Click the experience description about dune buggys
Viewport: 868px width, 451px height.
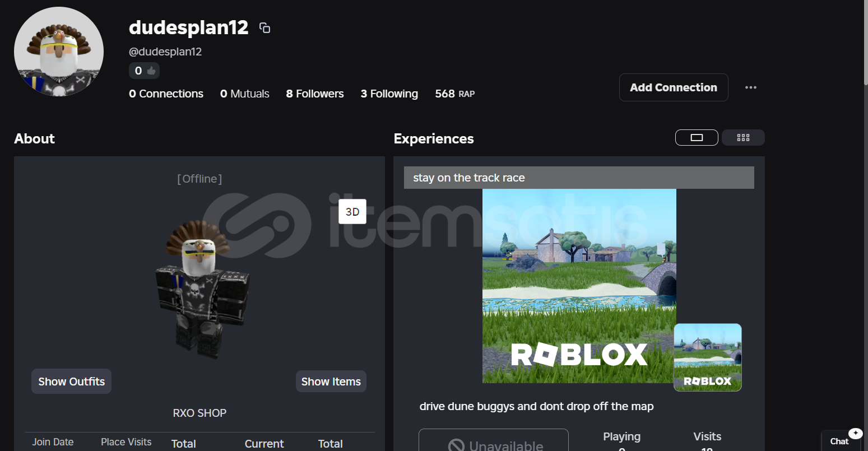(537, 406)
